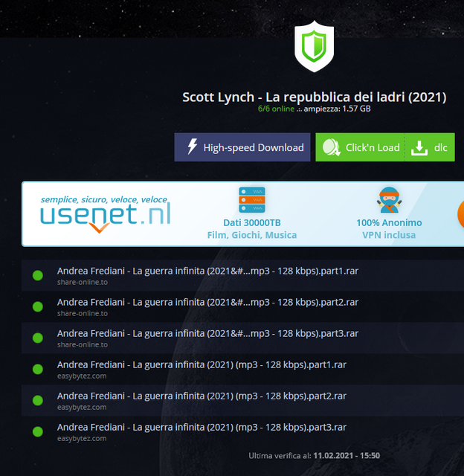Click the last check date 11.02.2021 - 15:50
Viewport: 464px width, 476px height.
tap(347, 456)
